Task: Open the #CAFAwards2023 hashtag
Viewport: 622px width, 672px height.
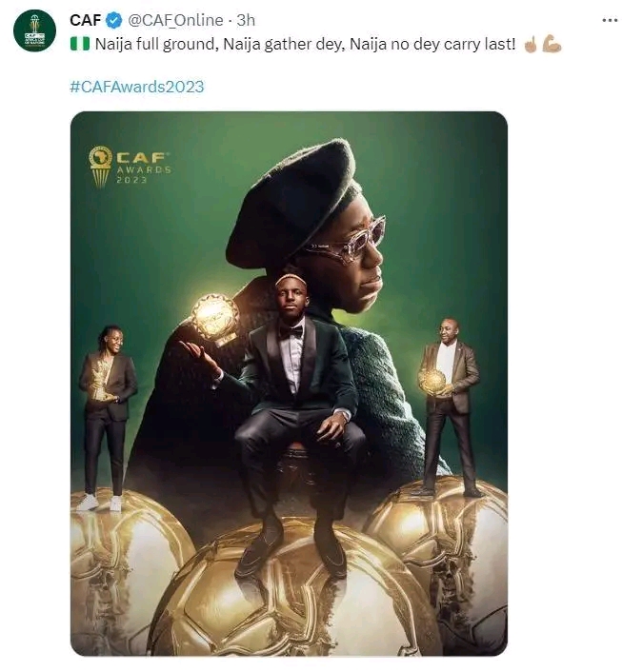Action: tap(137, 87)
